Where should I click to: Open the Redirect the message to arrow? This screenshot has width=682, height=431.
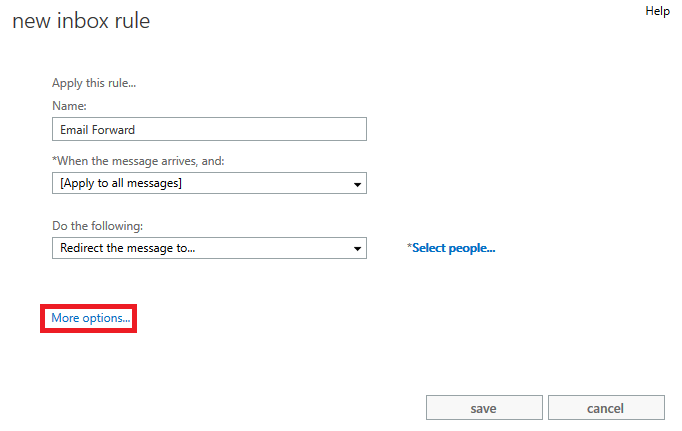[x=357, y=249]
